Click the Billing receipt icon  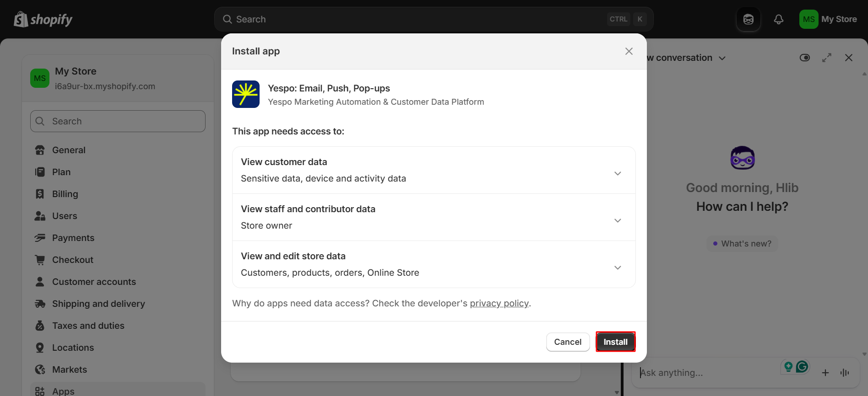click(40, 194)
